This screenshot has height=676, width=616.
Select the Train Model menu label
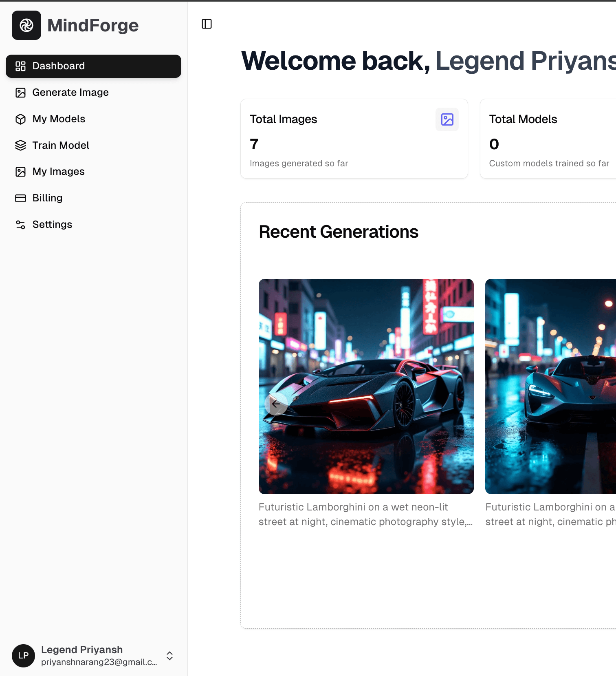coord(61,146)
